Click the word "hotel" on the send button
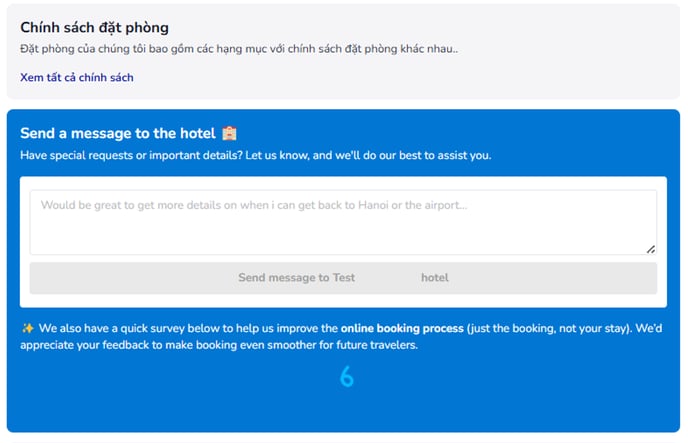Image resolution: width=688 pixels, height=443 pixels. pyautogui.click(x=435, y=278)
